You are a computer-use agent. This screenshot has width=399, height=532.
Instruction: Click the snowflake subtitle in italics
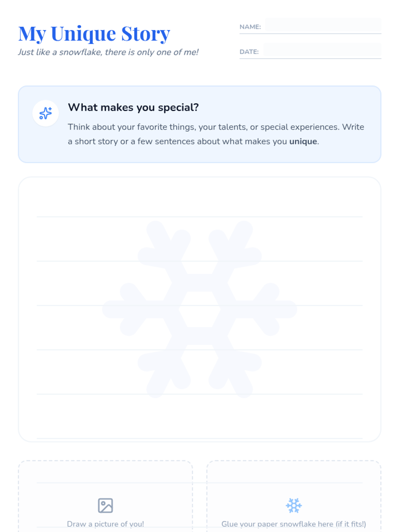tap(108, 52)
